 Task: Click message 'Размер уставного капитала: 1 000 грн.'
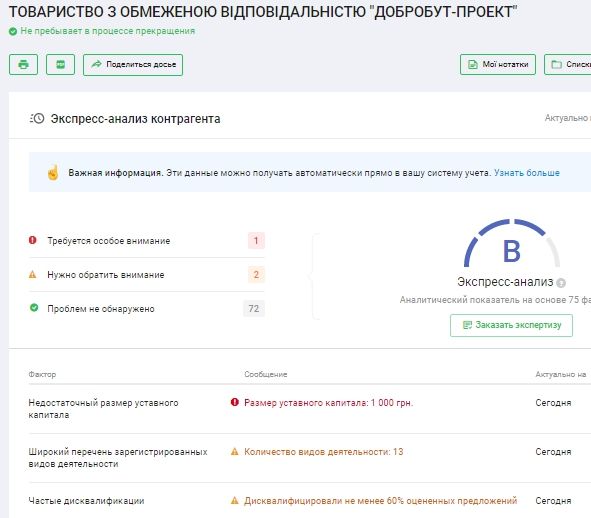pos(328,403)
